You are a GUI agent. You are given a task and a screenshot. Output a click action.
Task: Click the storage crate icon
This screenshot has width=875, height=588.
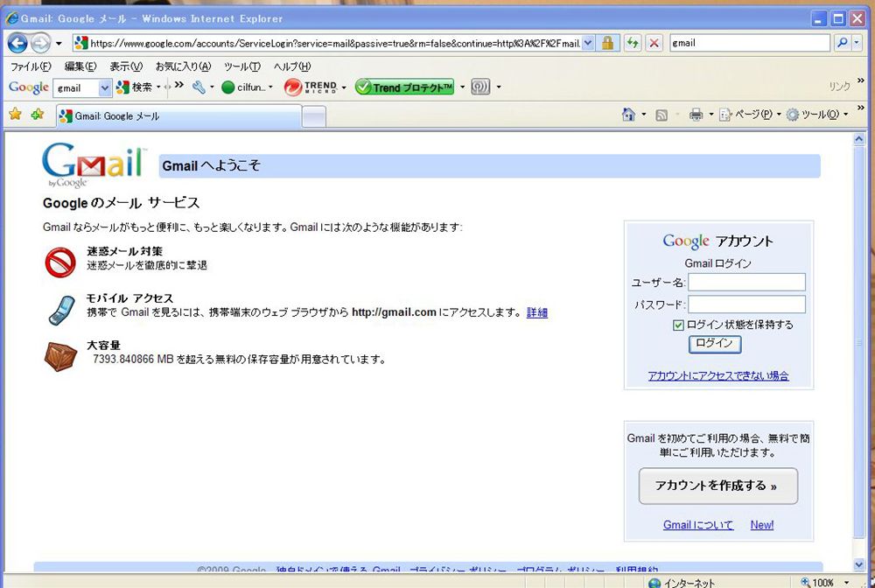pos(60,356)
